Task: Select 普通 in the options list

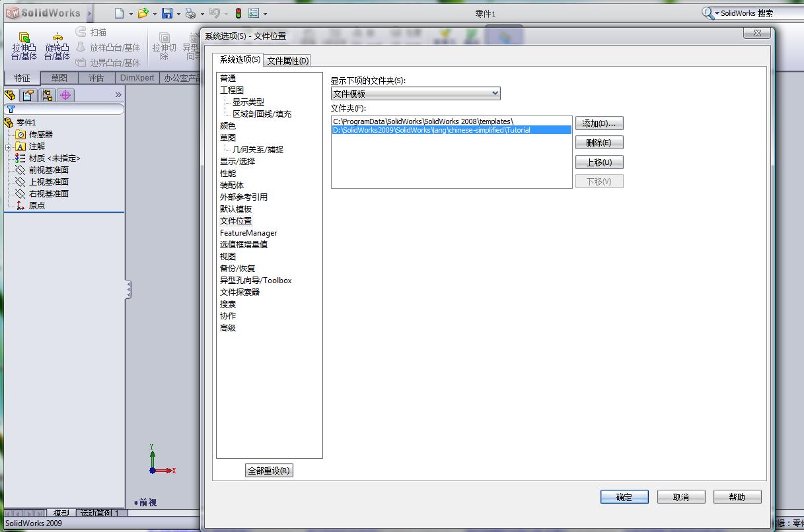Action: pos(228,78)
